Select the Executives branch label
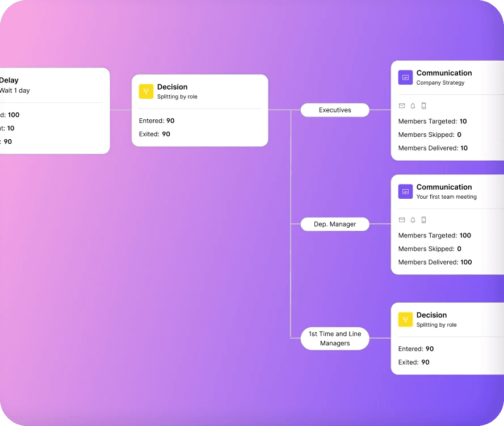 (335, 110)
